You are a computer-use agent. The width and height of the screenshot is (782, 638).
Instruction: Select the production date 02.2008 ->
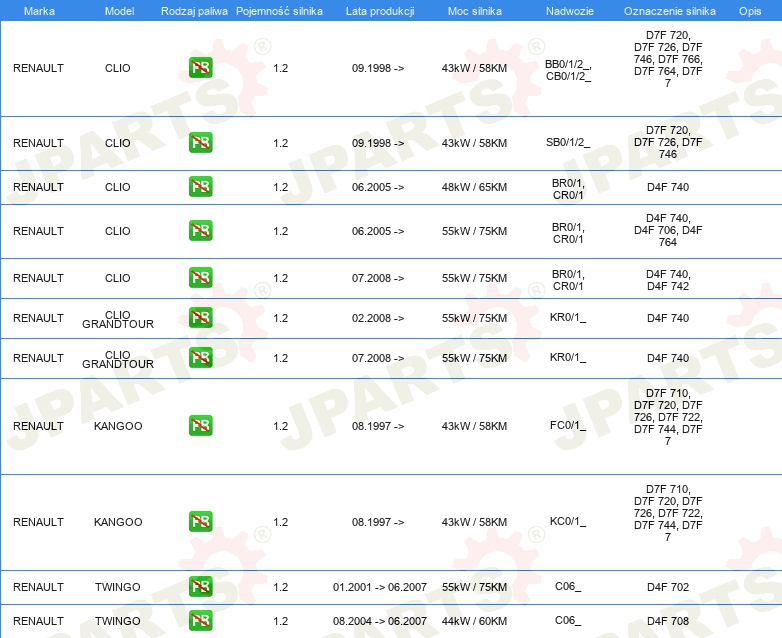[378, 318]
